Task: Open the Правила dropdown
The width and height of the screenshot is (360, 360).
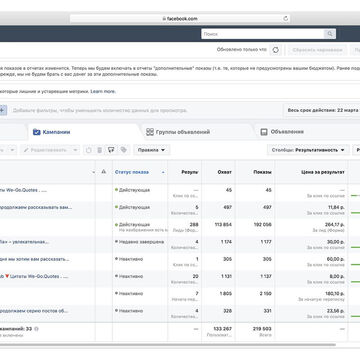Action: click(x=152, y=150)
